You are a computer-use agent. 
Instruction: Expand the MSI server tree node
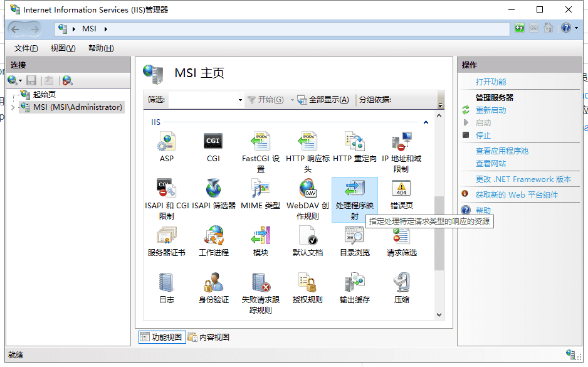click(x=13, y=107)
